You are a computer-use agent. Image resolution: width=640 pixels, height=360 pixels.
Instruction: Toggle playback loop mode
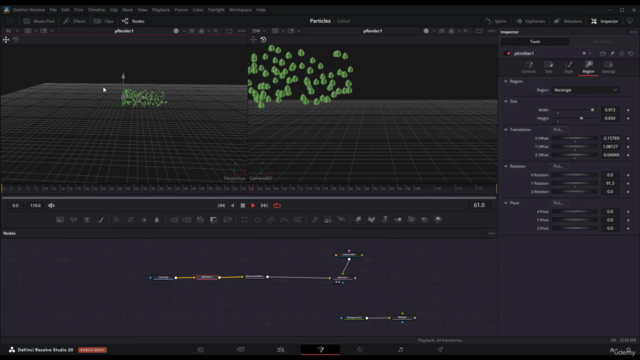[277, 206]
